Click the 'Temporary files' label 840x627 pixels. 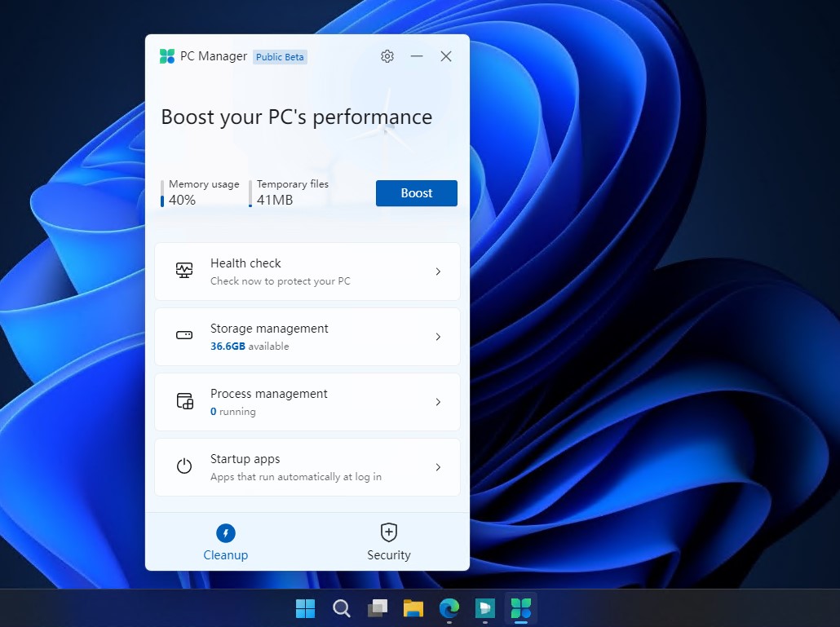pyautogui.click(x=293, y=184)
